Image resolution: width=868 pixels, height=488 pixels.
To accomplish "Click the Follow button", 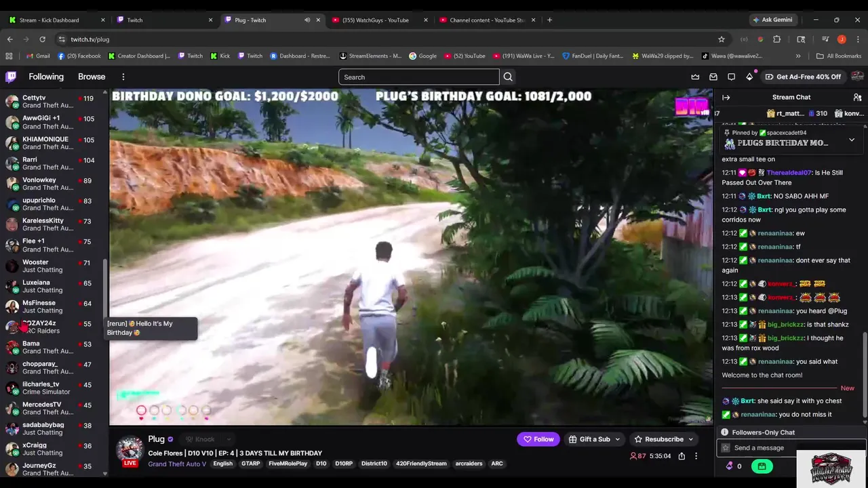I will tap(538, 439).
